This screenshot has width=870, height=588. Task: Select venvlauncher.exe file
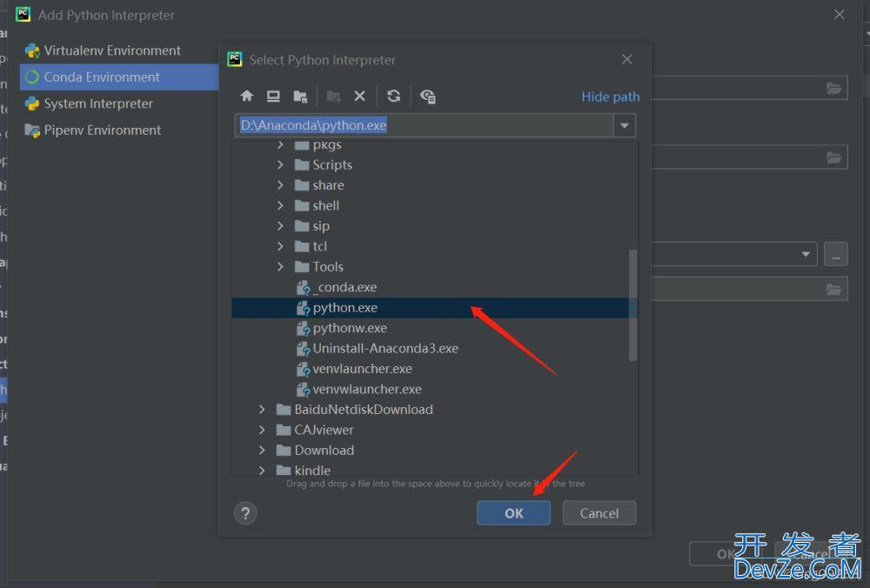354,369
